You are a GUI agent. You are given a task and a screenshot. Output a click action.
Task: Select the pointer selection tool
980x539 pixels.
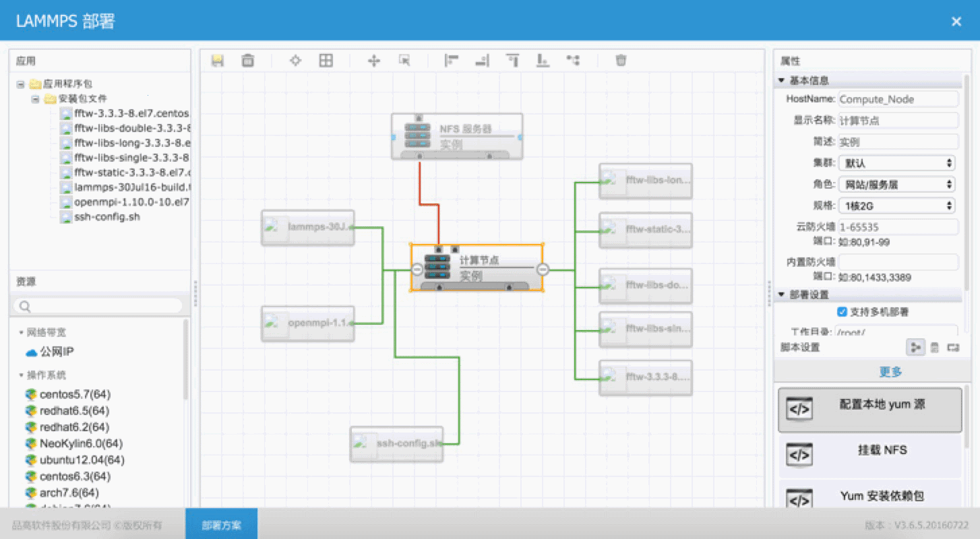(404, 61)
